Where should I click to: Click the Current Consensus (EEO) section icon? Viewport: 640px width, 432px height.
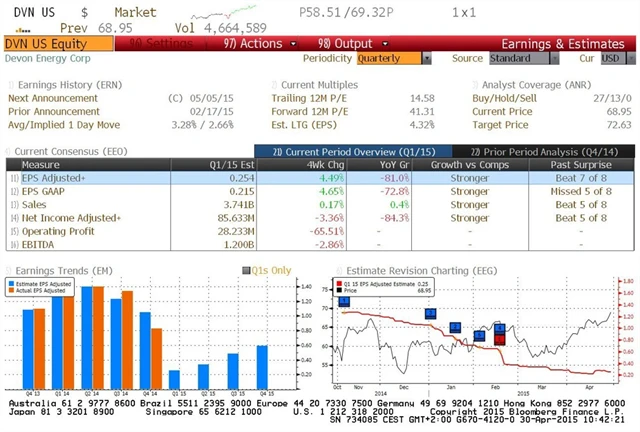(10, 151)
